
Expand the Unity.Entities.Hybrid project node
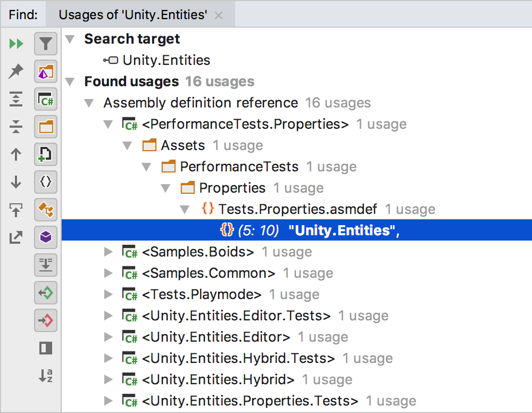108,380
